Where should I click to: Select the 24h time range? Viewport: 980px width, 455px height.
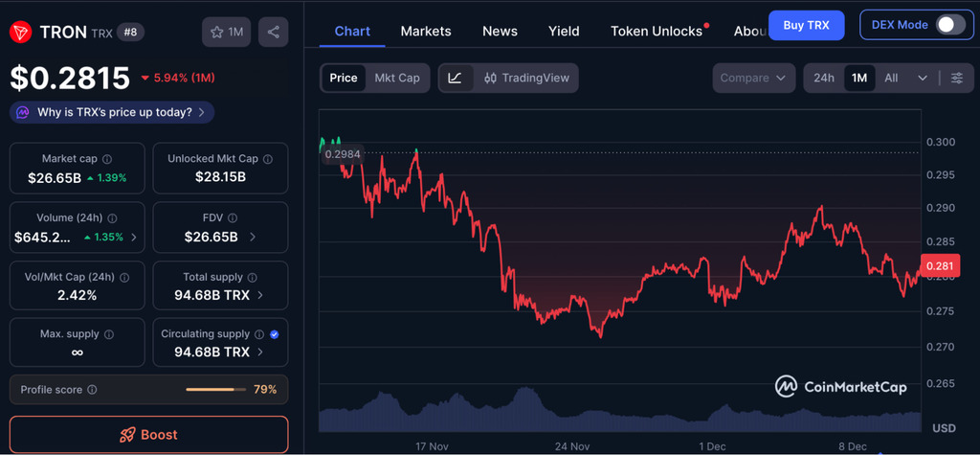click(x=823, y=78)
